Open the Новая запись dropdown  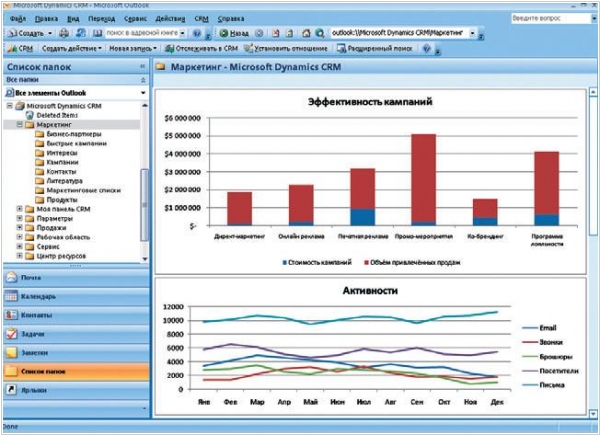click(133, 49)
